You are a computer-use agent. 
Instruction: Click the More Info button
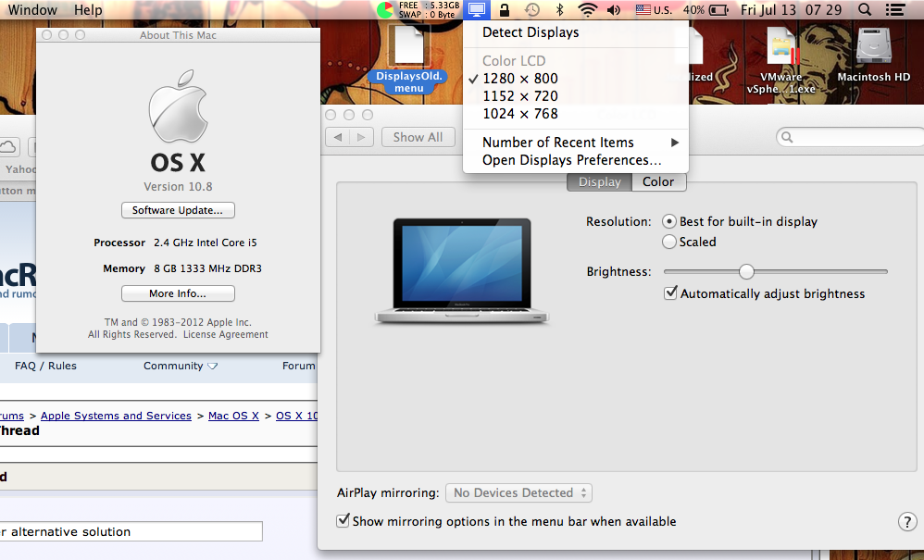178,293
